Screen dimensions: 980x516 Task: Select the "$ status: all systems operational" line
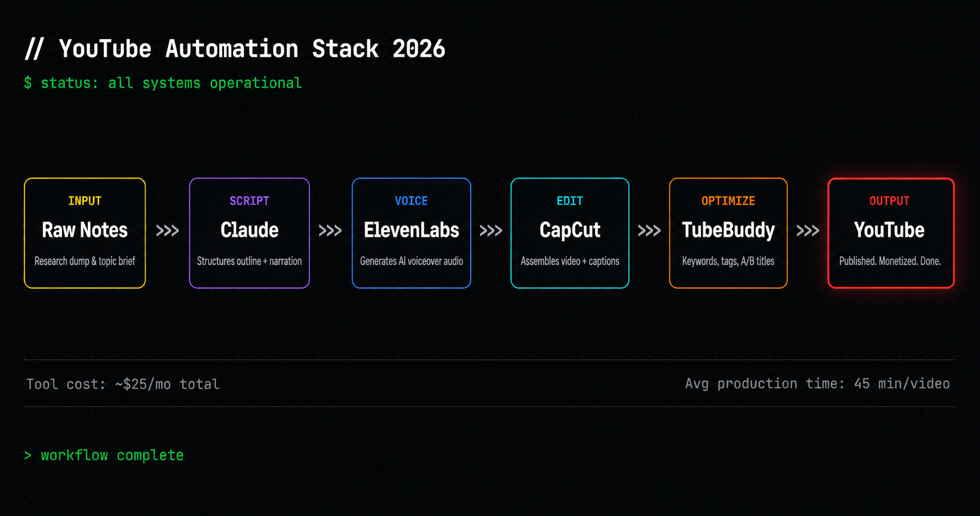point(163,83)
